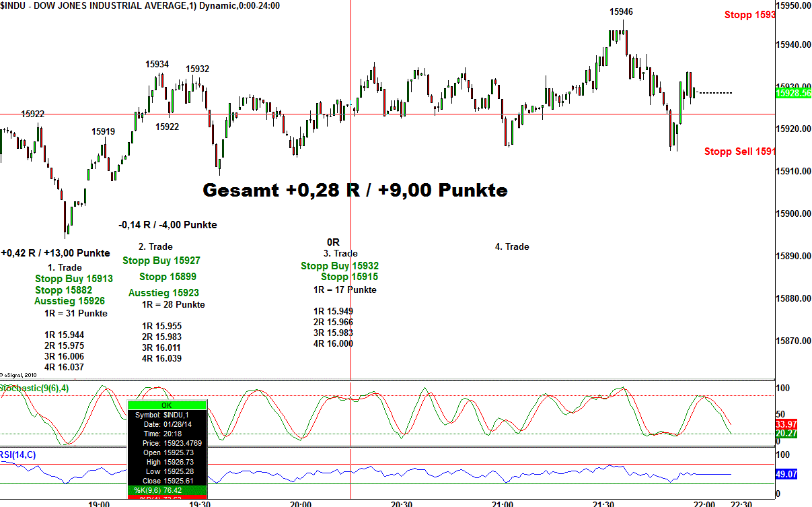The image size is (812, 507).
Task: Click the '0R' label above 3. Trade
Action: (x=332, y=242)
